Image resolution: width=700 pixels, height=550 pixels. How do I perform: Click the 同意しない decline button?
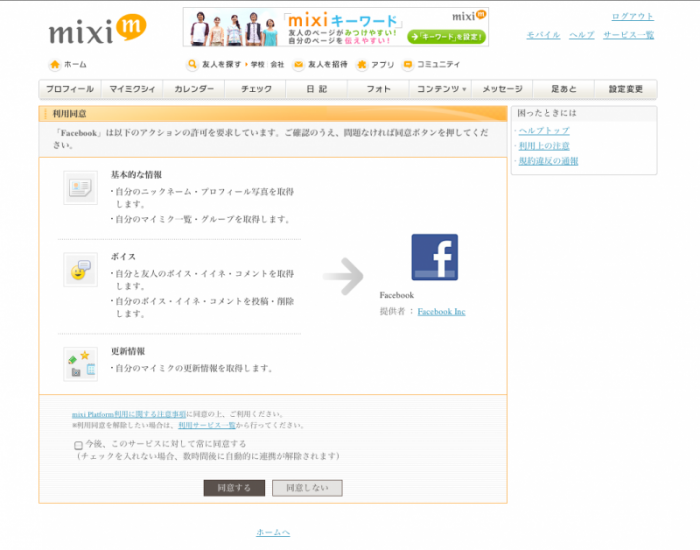pos(307,488)
